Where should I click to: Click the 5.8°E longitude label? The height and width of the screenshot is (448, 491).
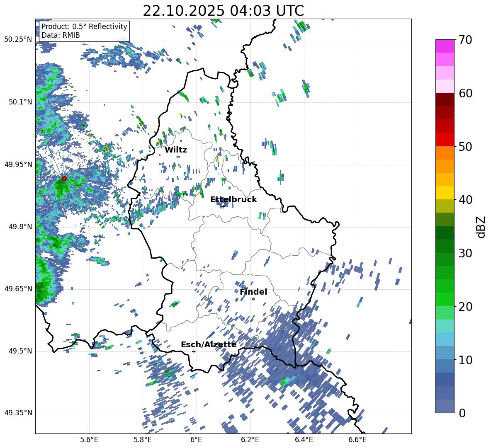pos(143,440)
